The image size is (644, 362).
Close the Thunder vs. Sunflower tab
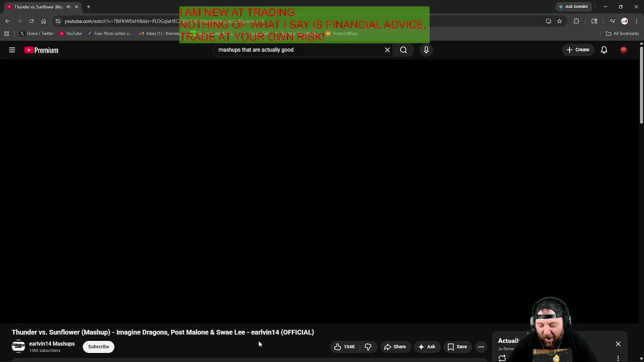pyautogui.click(x=76, y=7)
